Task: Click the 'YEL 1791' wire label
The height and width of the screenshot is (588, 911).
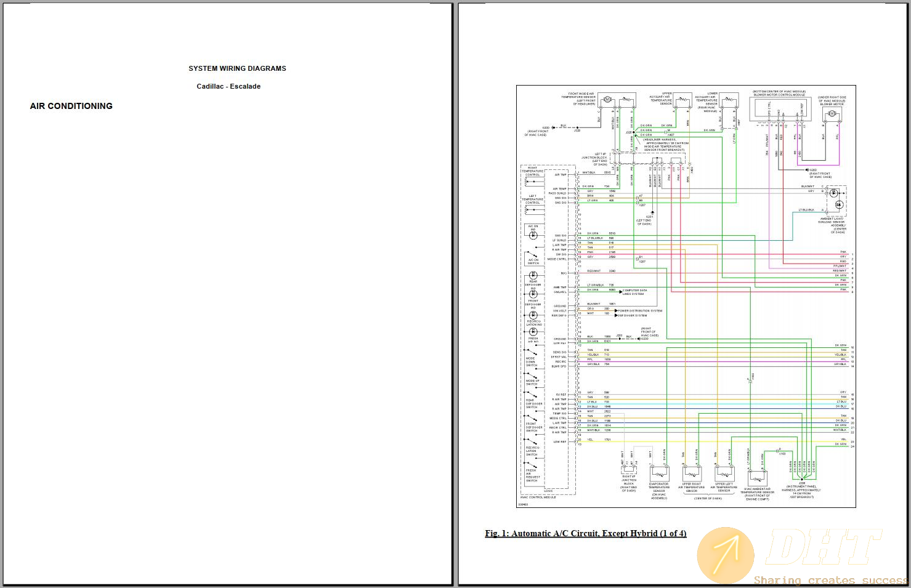Action: (599, 440)
